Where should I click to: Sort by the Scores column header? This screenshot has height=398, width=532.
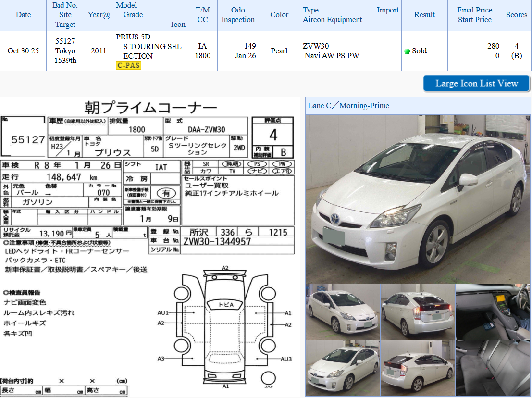(x=517, y=15)
